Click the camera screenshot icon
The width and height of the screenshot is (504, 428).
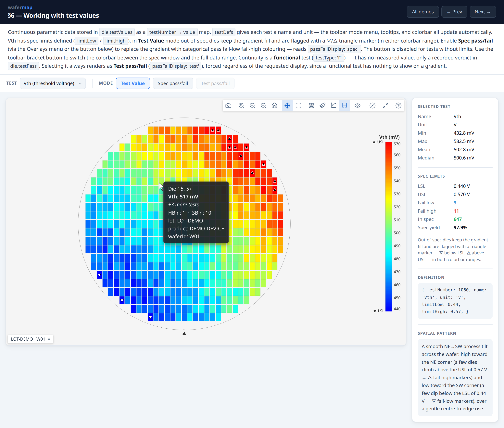[228, 106]
